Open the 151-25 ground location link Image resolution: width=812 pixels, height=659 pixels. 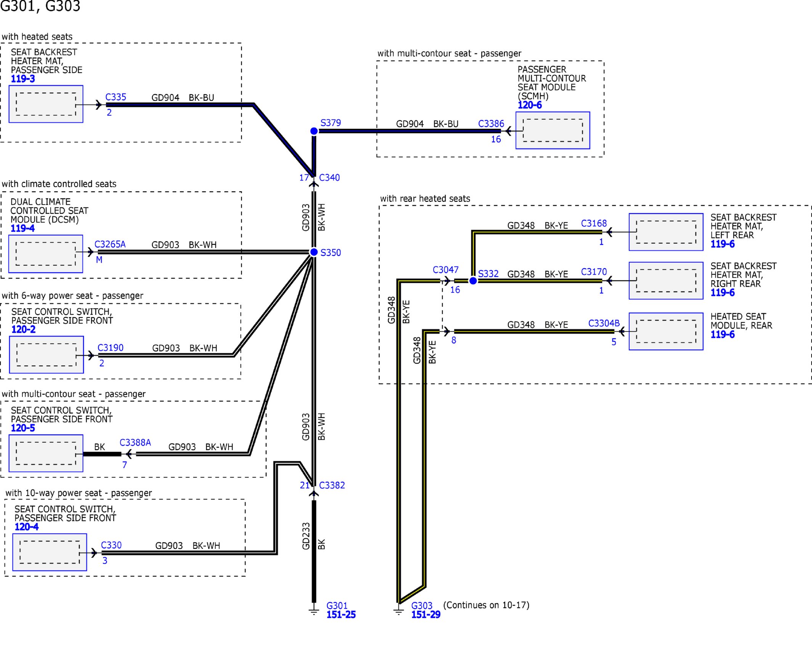click(x=341, y=615)
